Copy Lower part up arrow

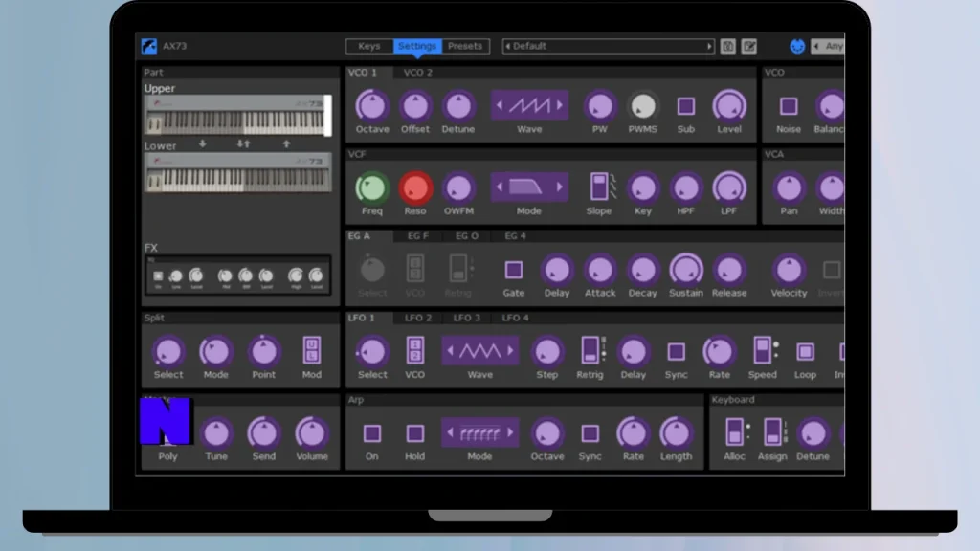point(286,143)
